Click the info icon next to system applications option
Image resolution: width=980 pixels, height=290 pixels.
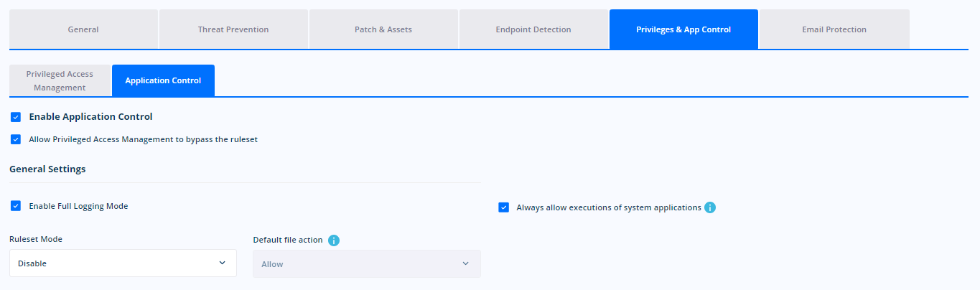coord(710,207)
